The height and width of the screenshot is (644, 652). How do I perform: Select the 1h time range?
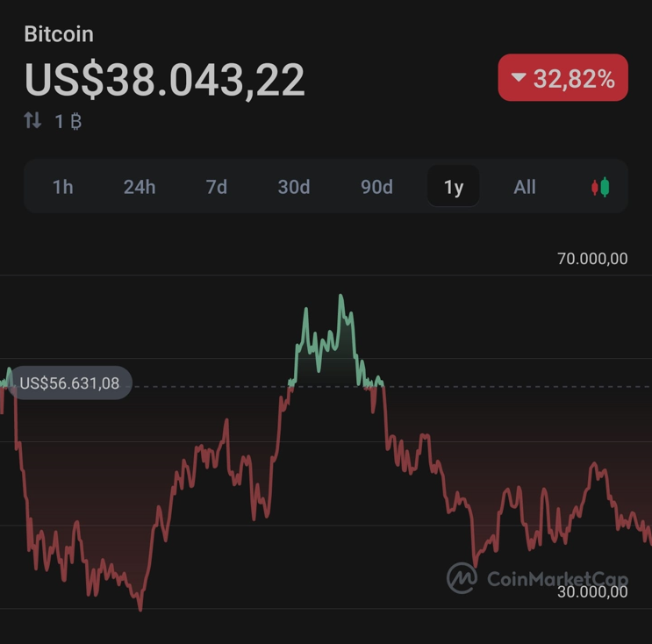pos(63,187)
